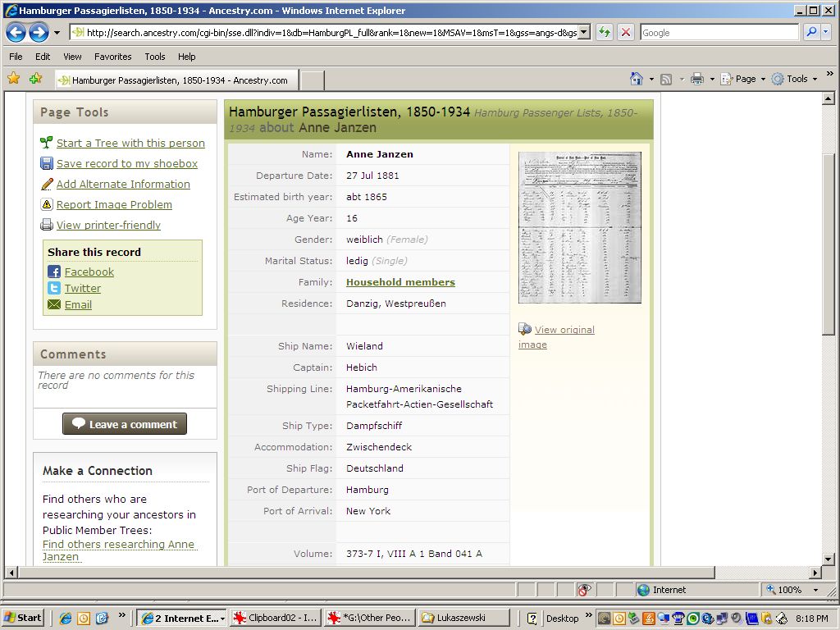Click the Windows Start button
This screenshot has height=630, width=840.
23,618
